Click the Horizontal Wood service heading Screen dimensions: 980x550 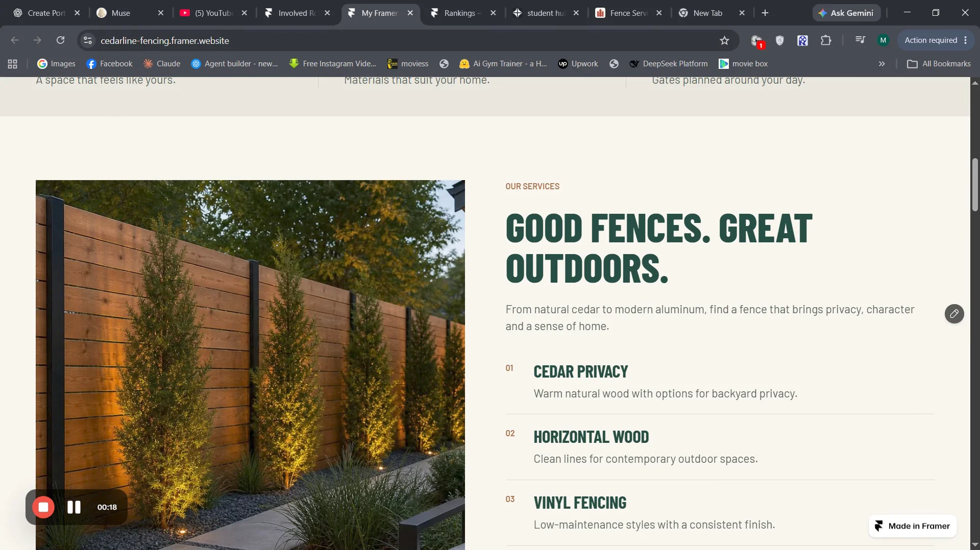click(591, 437)
